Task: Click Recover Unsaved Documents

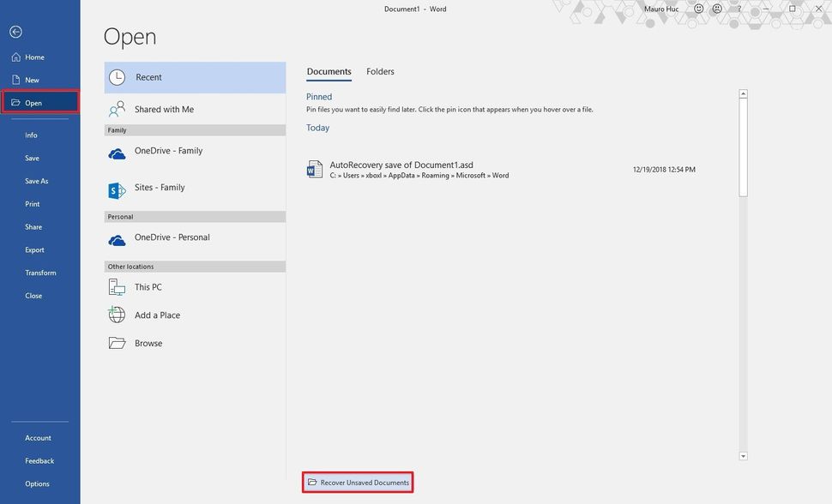Action: pos(358,482)
